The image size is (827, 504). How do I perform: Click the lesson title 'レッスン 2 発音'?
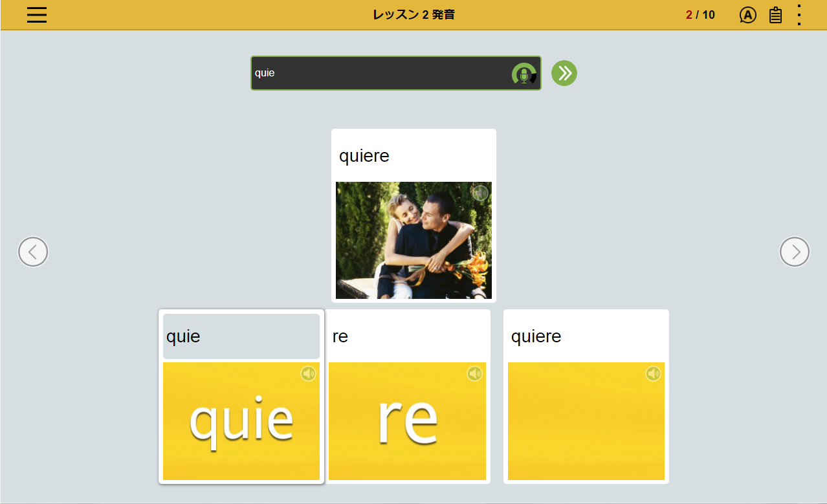pyautogui.click(x=413, y=15)
